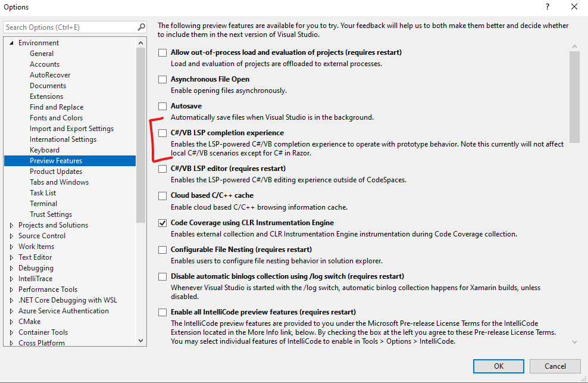Image resolution: width=588 pixels, height=383 pixels.
Task: Enable C#/VB LSP completion experience checkbox
Action: point(162,133)
